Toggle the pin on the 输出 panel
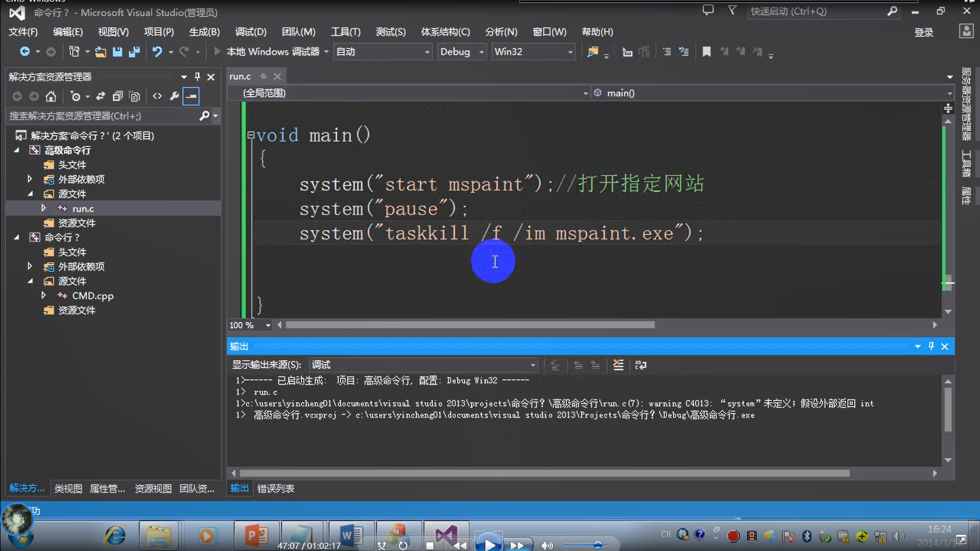The width and height of the screenshot is (980, 551). click(930, 346)
